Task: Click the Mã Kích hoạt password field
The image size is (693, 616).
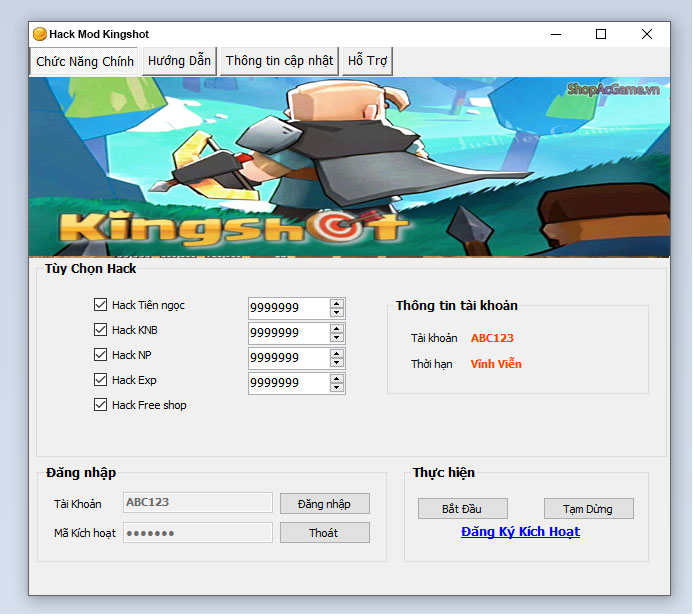Action: [198, 532]
